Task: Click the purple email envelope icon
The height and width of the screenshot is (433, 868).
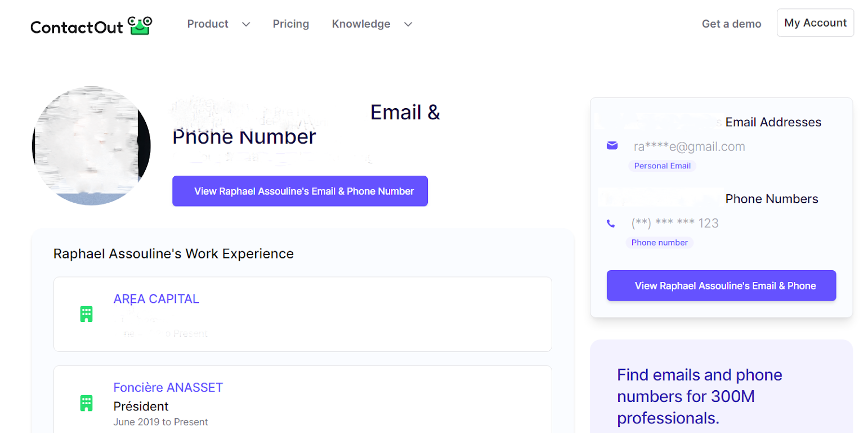Action: (612, 146)
